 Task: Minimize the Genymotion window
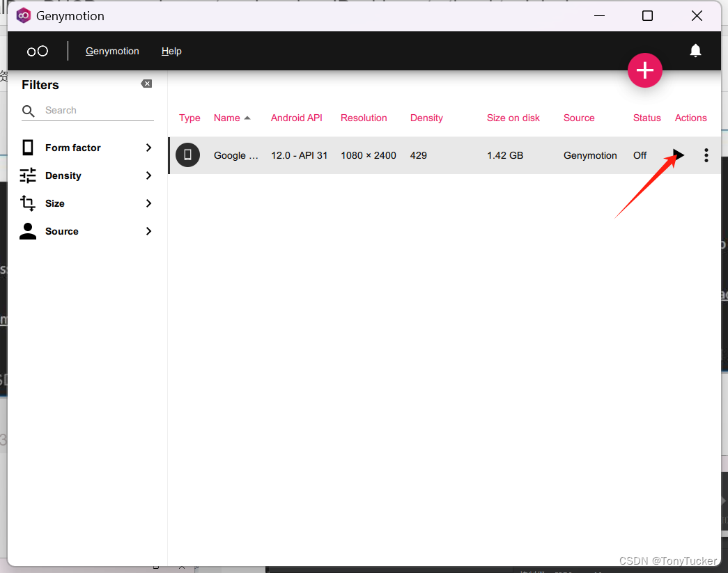pyautogui.click(x=599, y=16)
